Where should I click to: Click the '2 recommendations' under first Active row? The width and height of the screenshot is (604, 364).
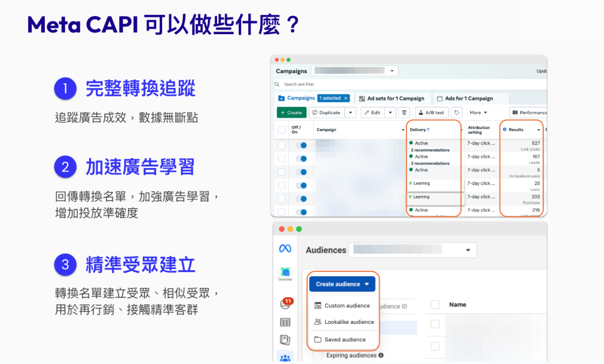tap(430, 150)
